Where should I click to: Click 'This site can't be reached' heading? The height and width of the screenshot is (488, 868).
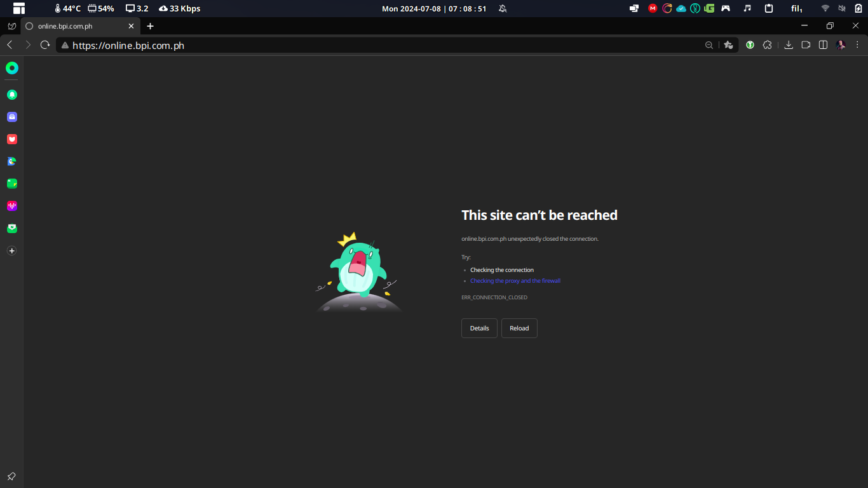pyautogui.click(x=539, y=215)
